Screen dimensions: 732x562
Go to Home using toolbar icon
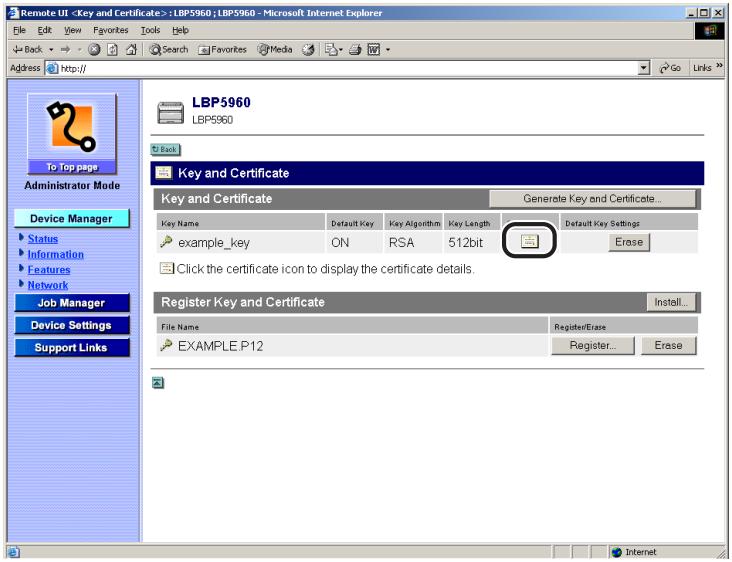(132, 49)
